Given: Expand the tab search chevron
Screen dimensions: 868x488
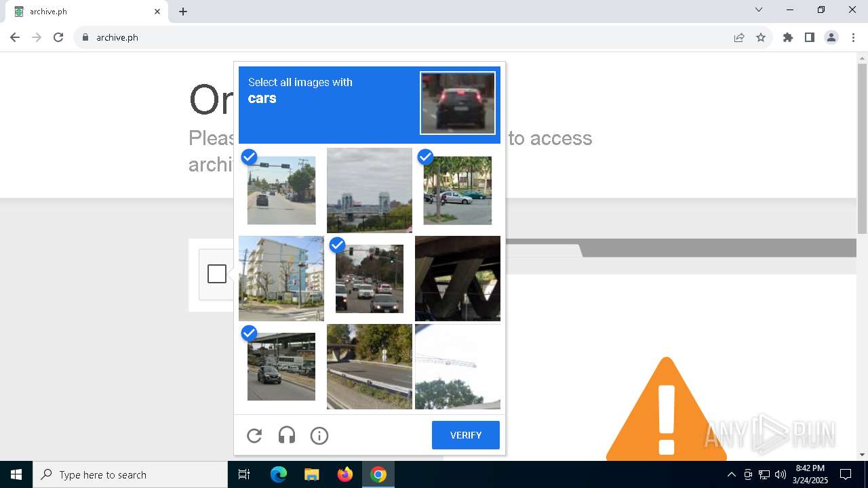Looking at the screenshot, I should (759, 9).
